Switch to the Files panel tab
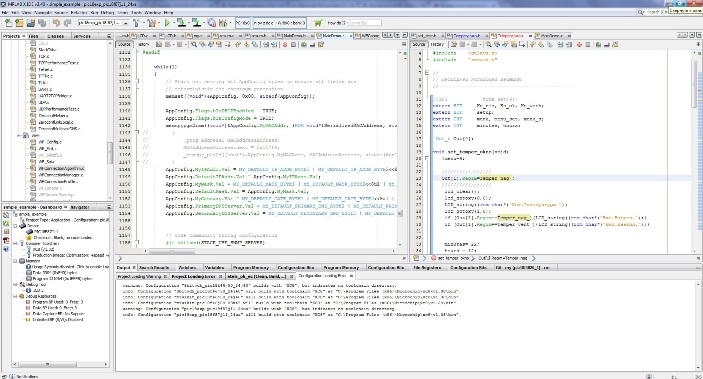The width and height of the screenshot is (703, 379). pyautogui.click(x=33, y=36)
